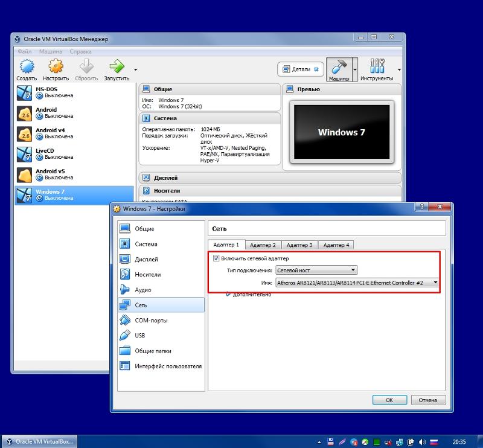Click the taskbar clock 20:35
Image resolution: width=483 pixels, height=448 pixels.
(459, 442)
